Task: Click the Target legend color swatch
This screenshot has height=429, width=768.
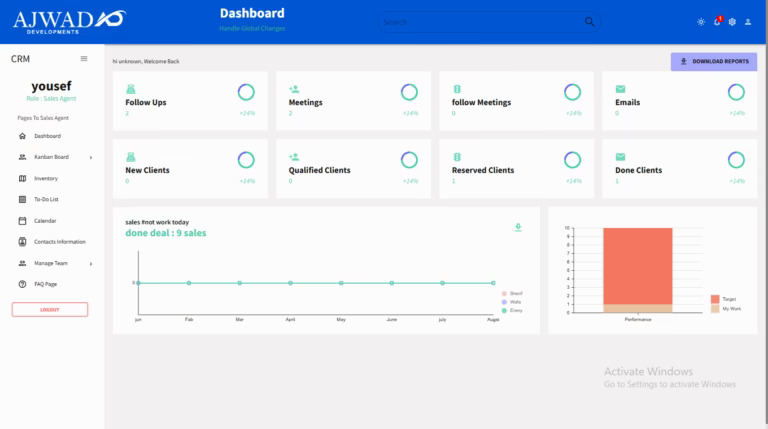Action: point(715,299)
